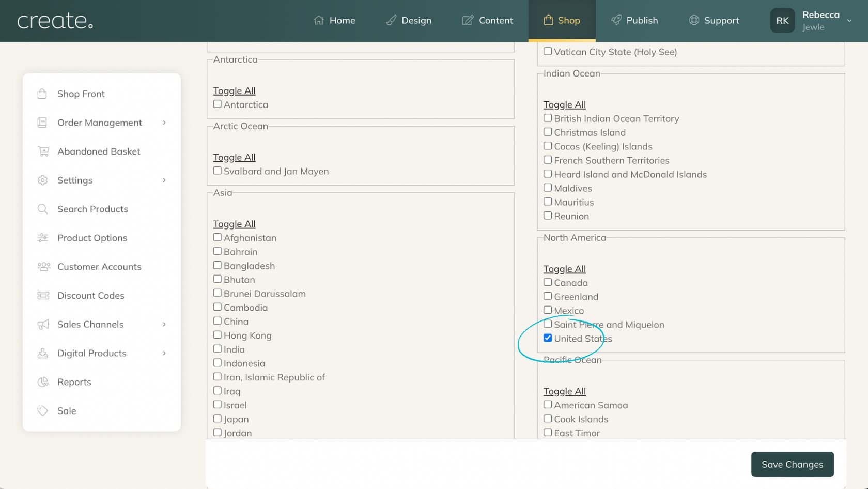Select the Maldives checkbox
The height and width of the screenshot is (489, 868).
(548, 188)
